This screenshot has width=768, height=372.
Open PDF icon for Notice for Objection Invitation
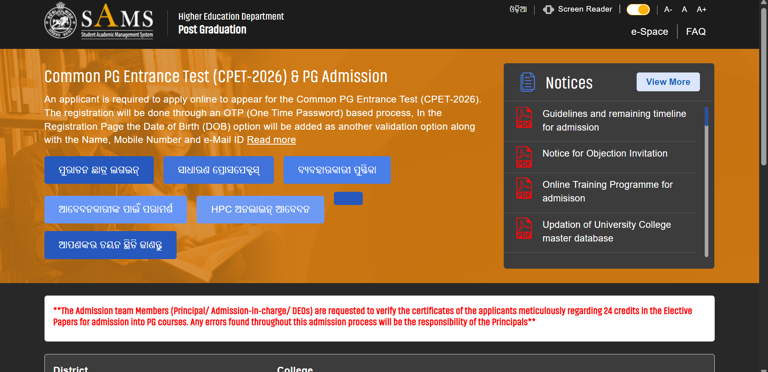[524, 157]
